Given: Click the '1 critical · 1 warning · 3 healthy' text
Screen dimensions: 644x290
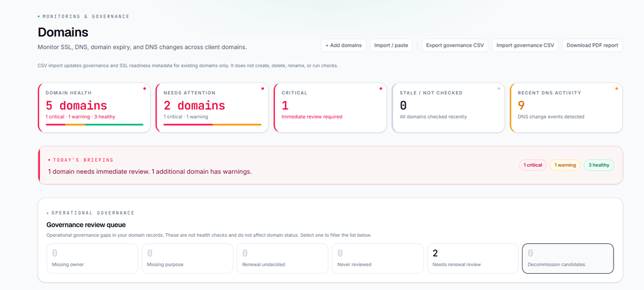Looking at the screenshot, I should (80, 117).
